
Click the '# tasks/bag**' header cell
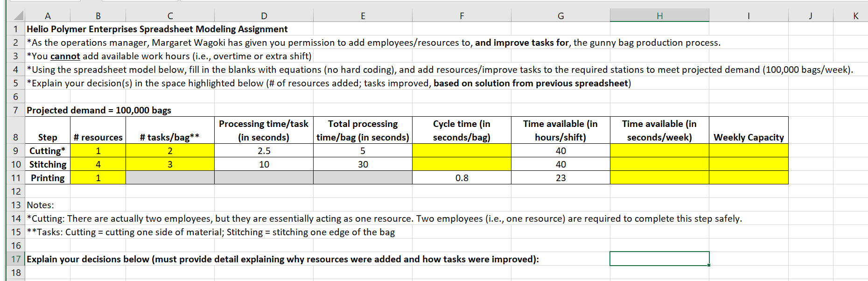pos(170,130)
